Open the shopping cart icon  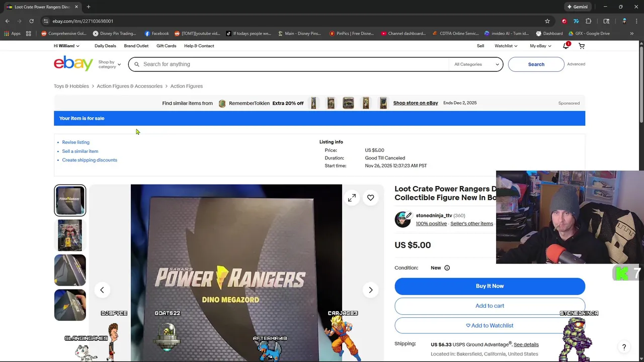[x=582, y=46]
